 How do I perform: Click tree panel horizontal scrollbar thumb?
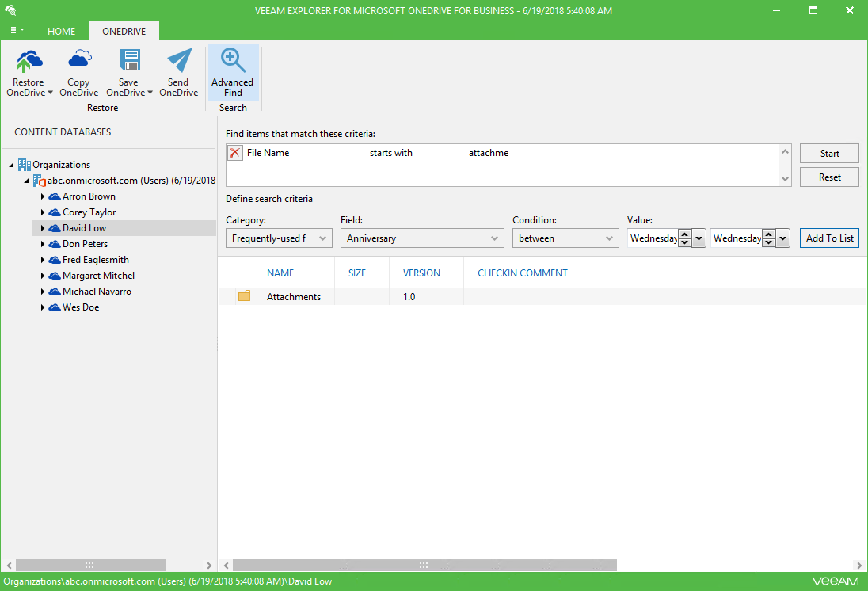pos(90,565)
